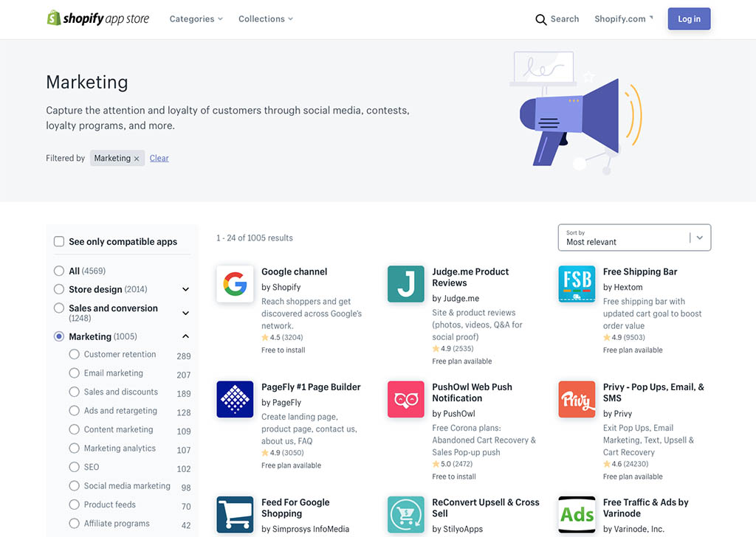Open the Privy app icon
This screenshot has height=537, width=756.
[x=577, y=399]
